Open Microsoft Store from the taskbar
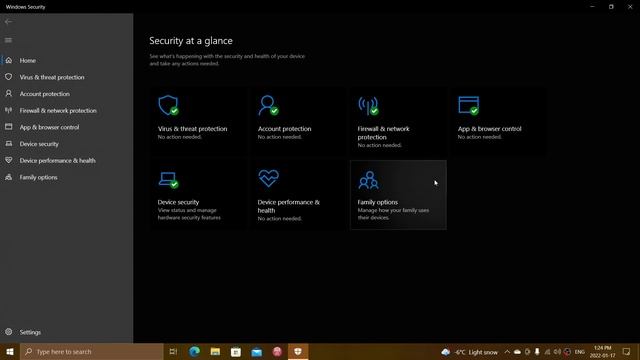 tap(236, 351)
